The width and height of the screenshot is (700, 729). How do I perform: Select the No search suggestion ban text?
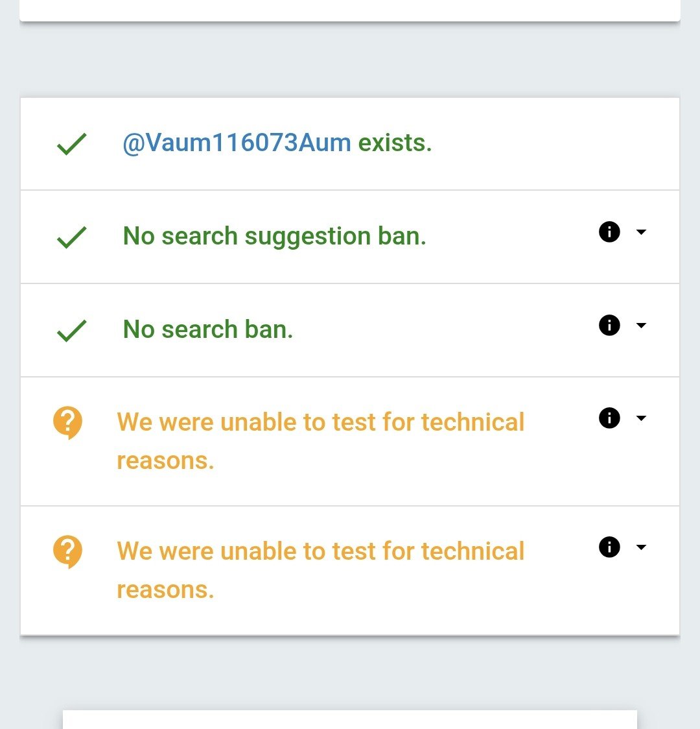(275, 236)
